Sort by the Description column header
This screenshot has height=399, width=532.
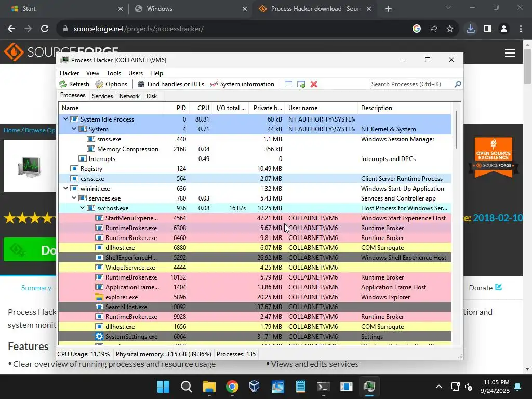404,108
